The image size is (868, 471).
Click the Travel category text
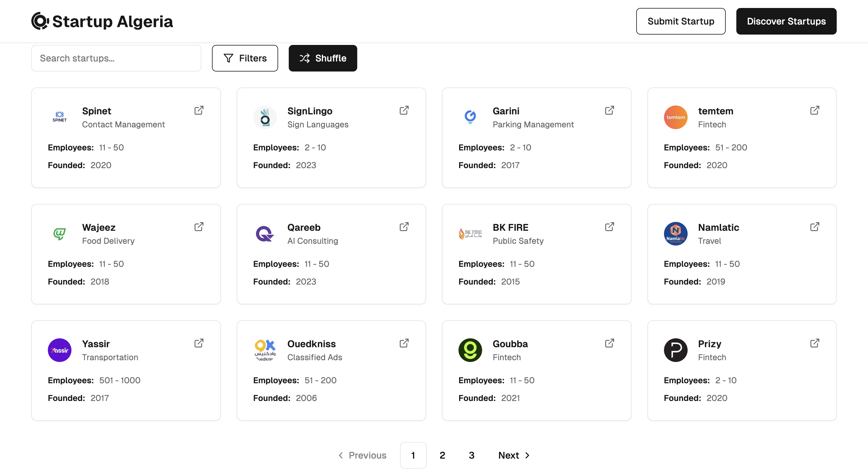(709, 241)
